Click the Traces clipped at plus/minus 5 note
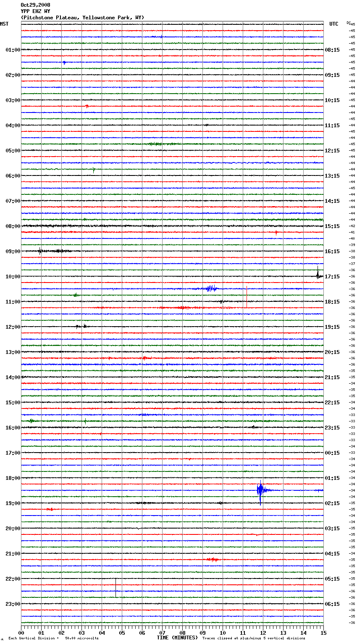This screenshot has width=357, height=644. (x=254, y=639)
